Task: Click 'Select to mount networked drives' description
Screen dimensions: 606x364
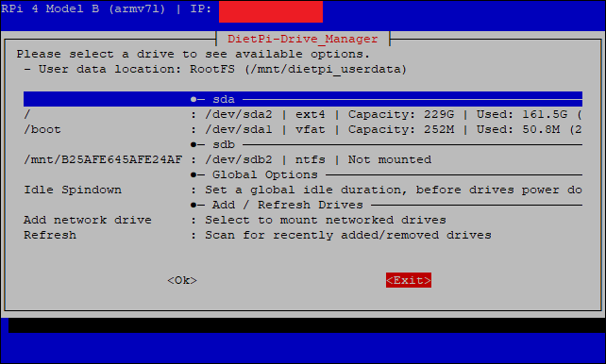Action: [x=326, y=220]
